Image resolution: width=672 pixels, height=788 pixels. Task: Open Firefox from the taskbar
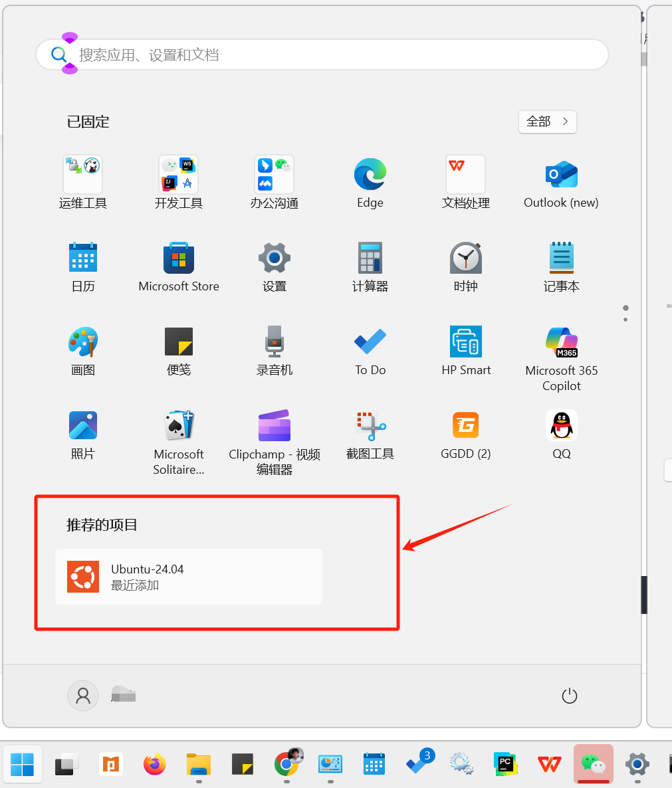[x=154, y=764]
